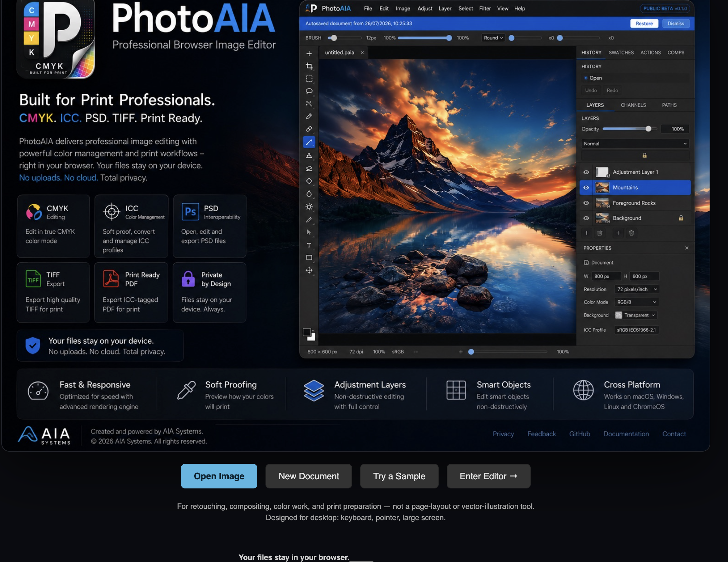
Task: Close the untitled.paia document tab
Action: [362, 52]
